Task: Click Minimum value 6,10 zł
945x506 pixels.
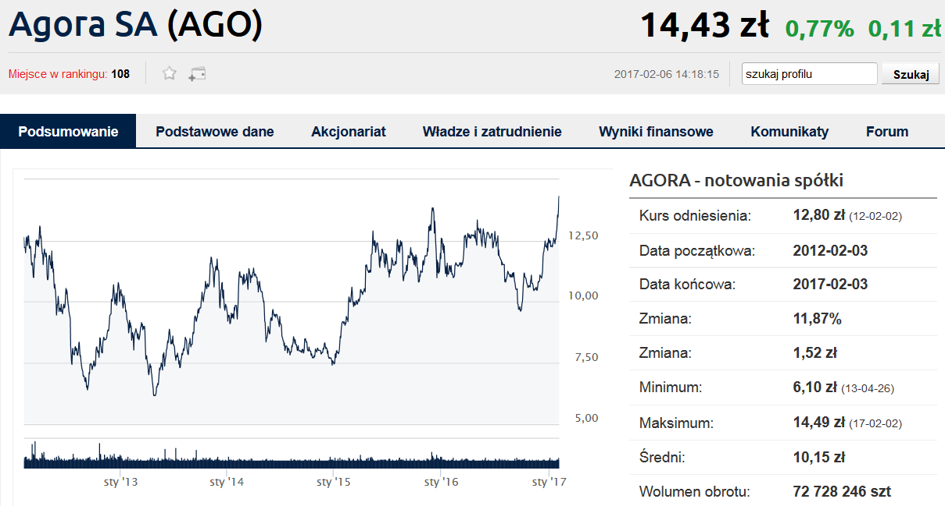Action: [x=815, y=387]
